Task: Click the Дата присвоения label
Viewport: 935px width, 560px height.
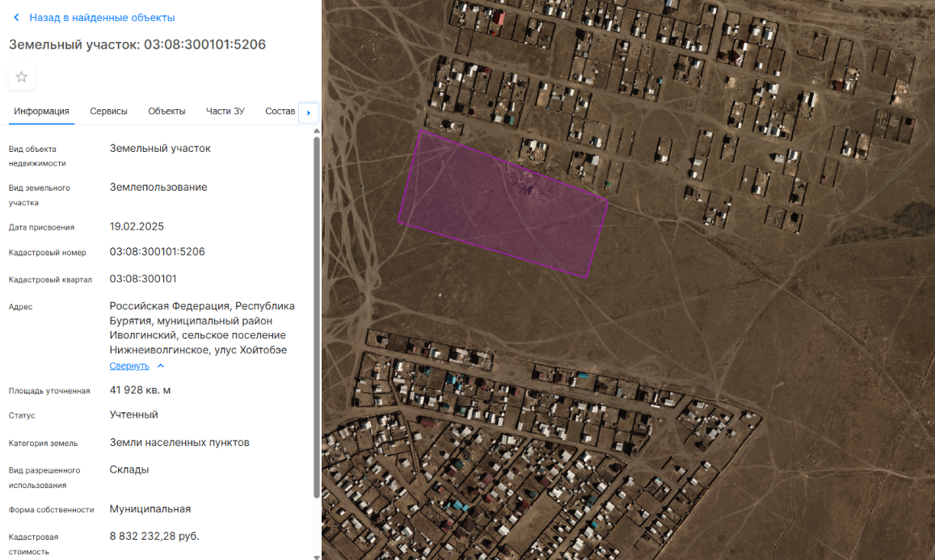Action: (42, 228)
